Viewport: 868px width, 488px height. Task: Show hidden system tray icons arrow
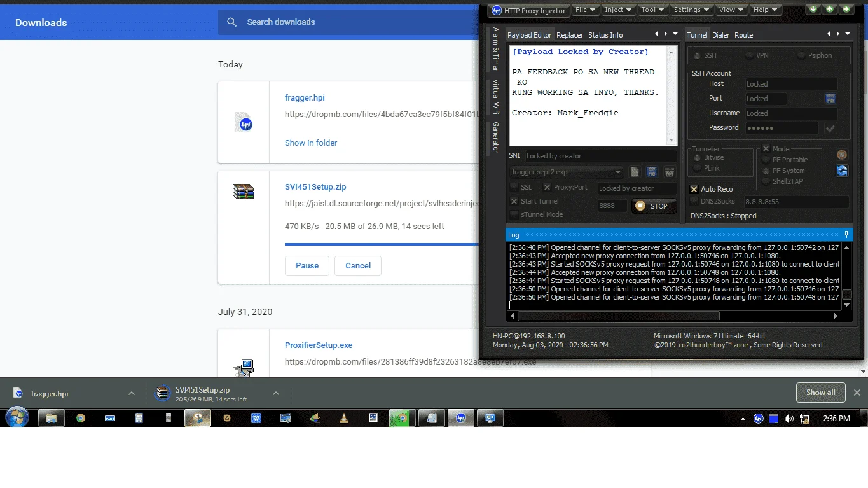click(743, 419)
